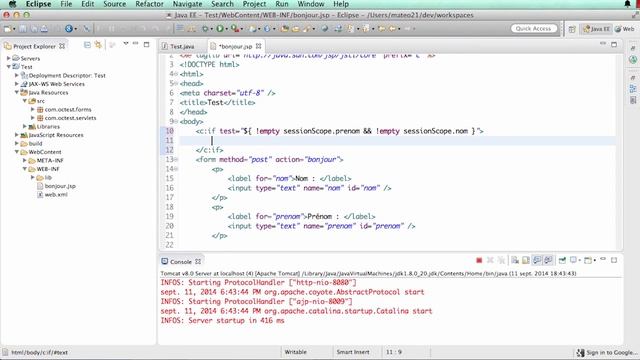
Task: Expand Deployment Descriptor: Test node
Action: (x=16, y=75)
